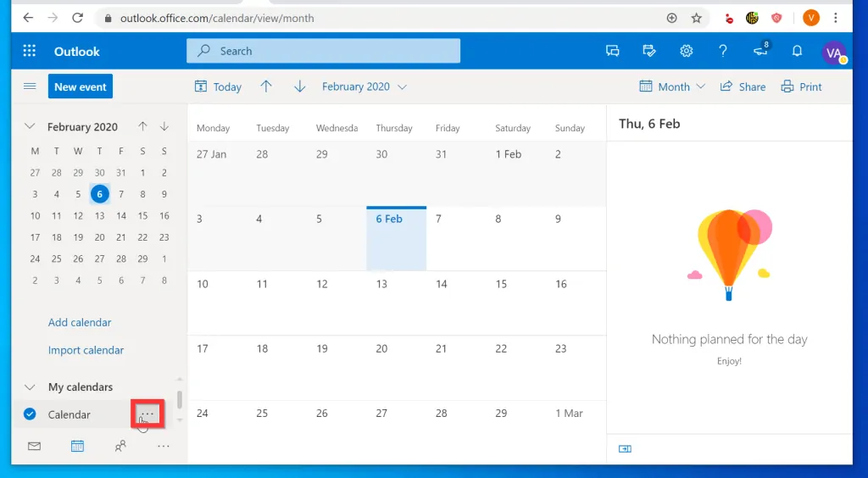The width and height of the screenshot is (868, 478).
Task: Uncheck the Calendar checkbox in My calendars
Action: [x=31, y=414]
